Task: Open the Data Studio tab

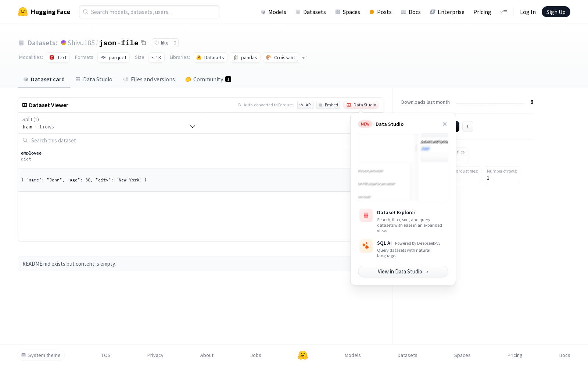Action: point(94,79)
